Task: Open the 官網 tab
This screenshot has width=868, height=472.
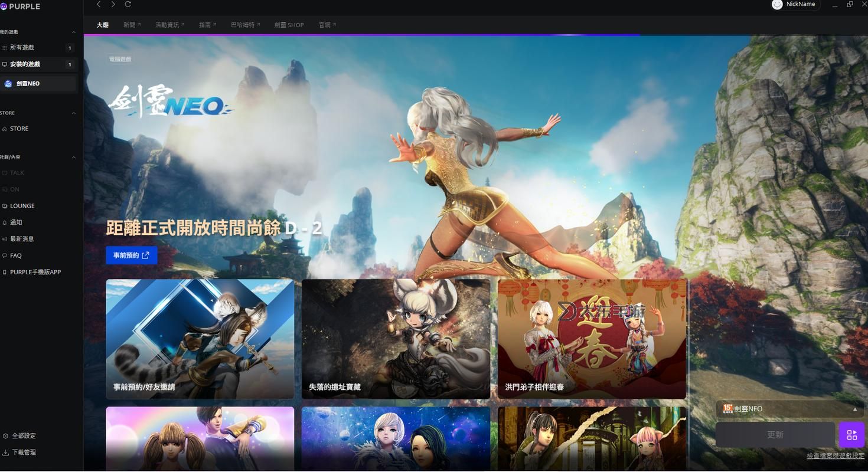Action: [327, 25]
